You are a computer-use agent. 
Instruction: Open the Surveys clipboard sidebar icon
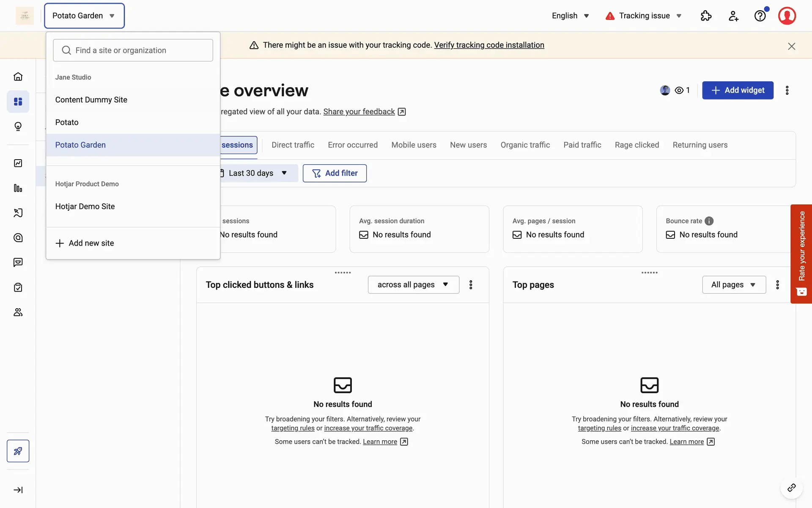(18, 287)
